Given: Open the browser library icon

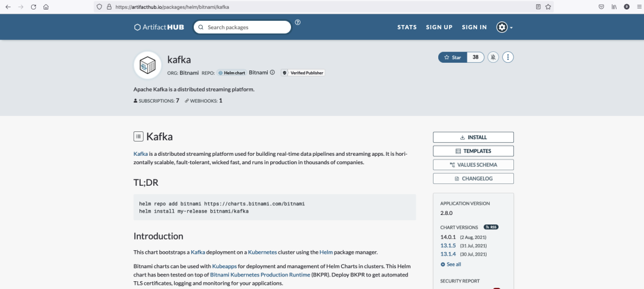Looking at the screenshot, I should click(x=614, y=7).
